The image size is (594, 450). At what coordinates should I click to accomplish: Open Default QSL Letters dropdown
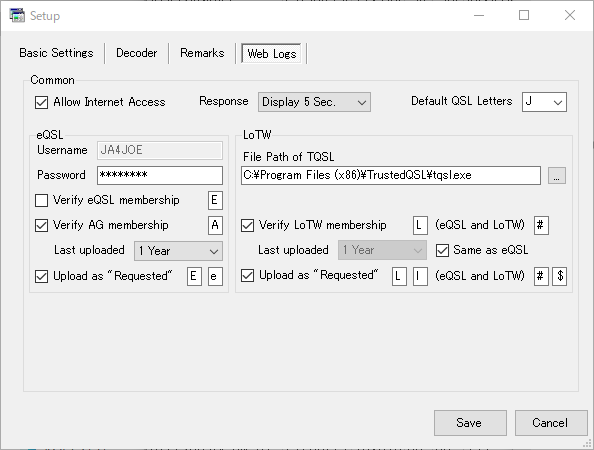pyautogui.click(x=544, y=102)
